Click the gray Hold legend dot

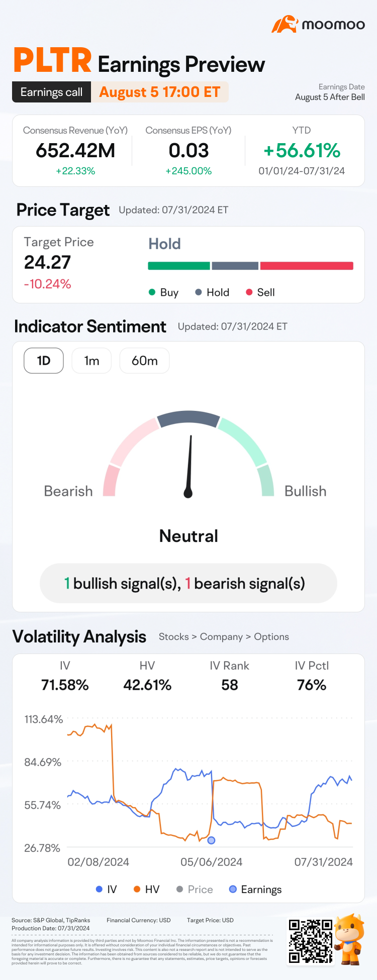coord(199,292)
